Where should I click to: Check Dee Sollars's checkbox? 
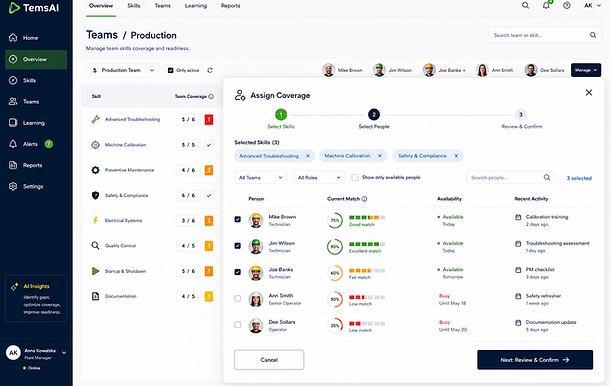237,324
